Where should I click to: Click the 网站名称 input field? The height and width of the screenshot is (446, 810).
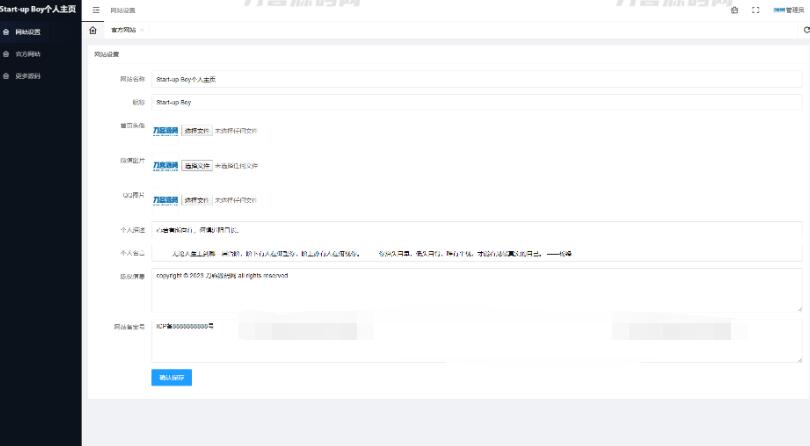476,78
